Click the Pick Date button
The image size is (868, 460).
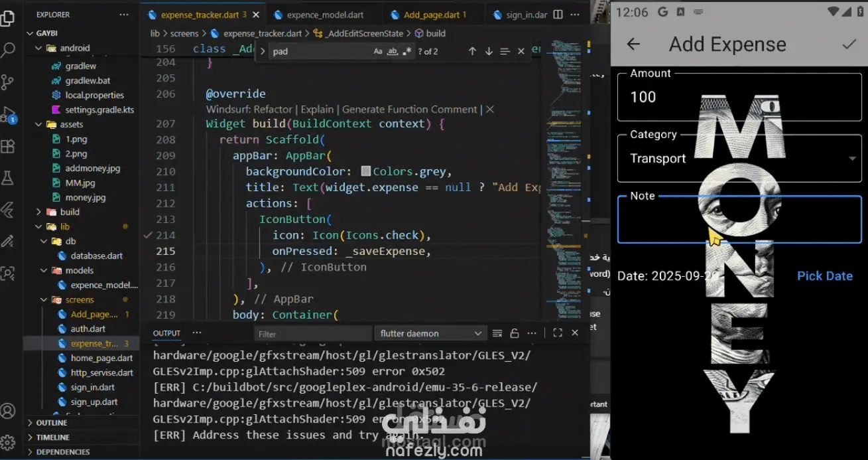824,276
